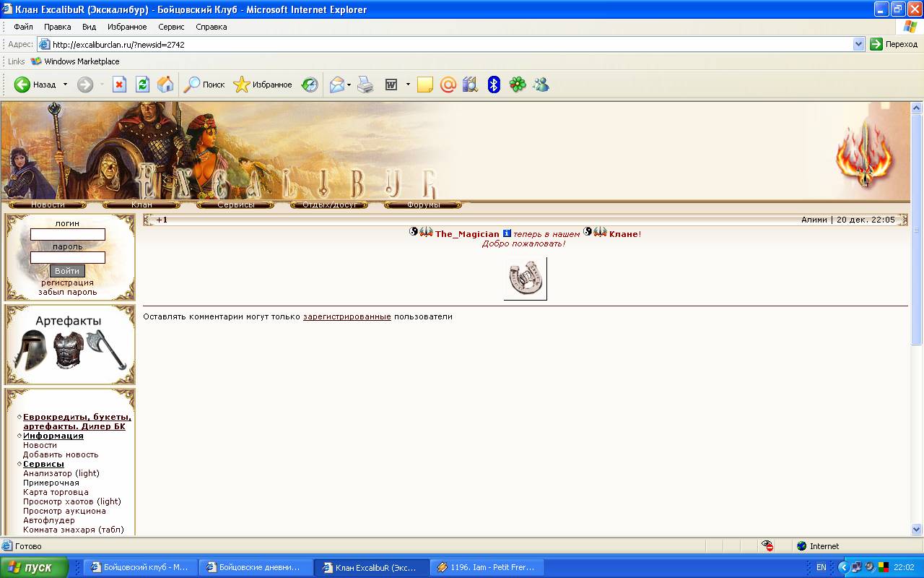The width and height of the screenshot is (924, 578).
Task: Open the Вид menu
Action: pyautogui.click(x=89, y=27)
